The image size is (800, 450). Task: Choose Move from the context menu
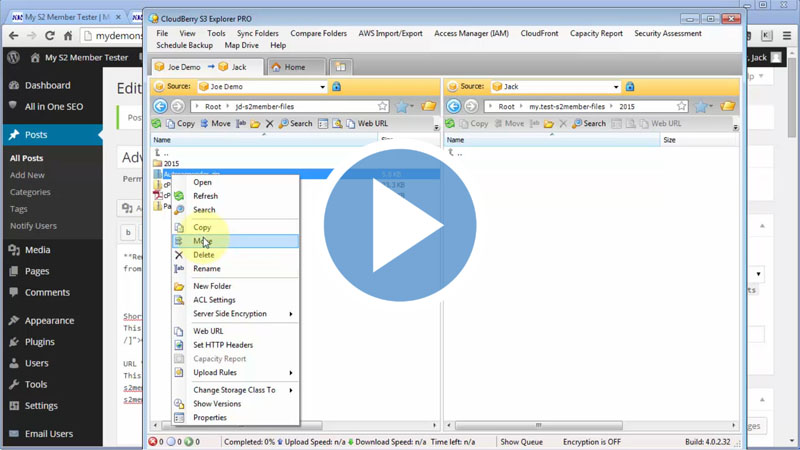point(203,241)
